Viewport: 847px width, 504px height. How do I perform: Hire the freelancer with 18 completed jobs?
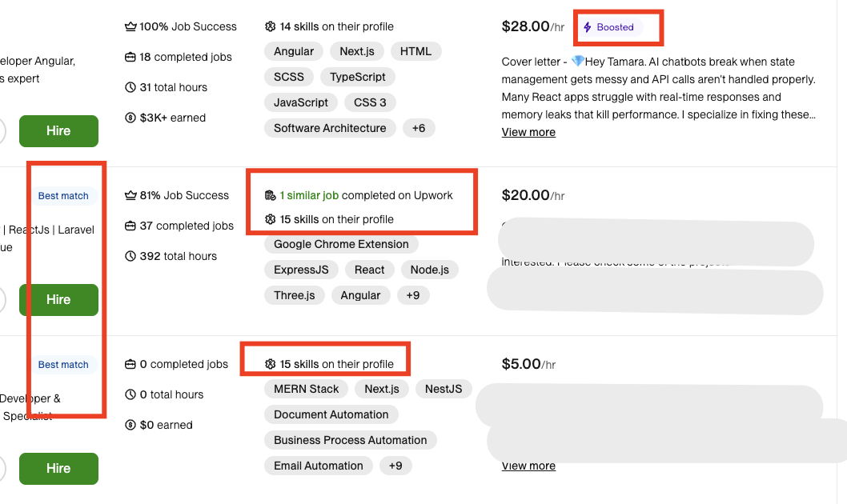pyautogui.click(x=58, y=130)
